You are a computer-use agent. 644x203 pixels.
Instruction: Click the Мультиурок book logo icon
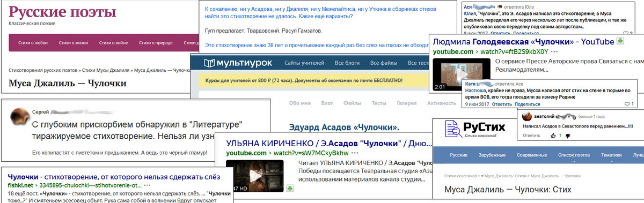click(209, 63)
